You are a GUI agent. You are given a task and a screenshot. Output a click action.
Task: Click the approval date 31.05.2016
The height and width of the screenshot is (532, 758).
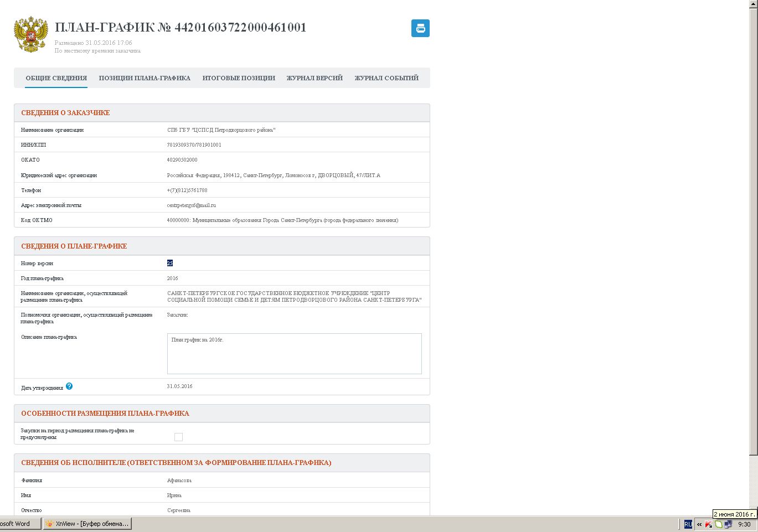[x=180, y=386]
